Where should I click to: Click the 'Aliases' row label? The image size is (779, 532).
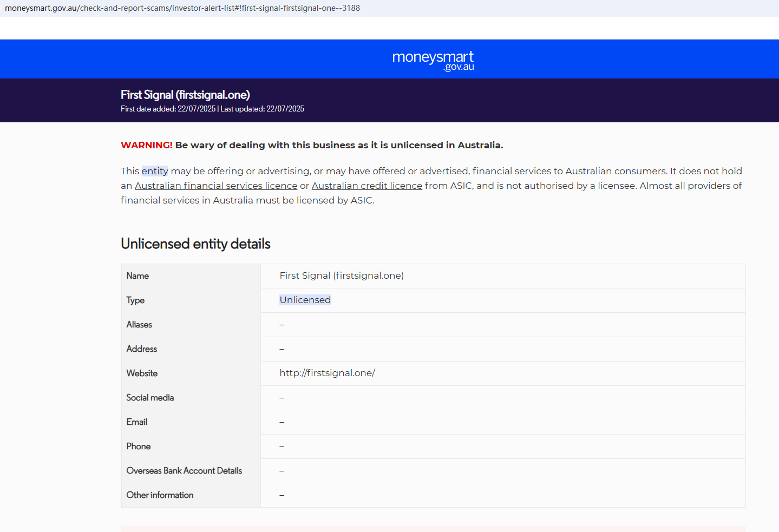pyautogui.click(x=139, y=325)
